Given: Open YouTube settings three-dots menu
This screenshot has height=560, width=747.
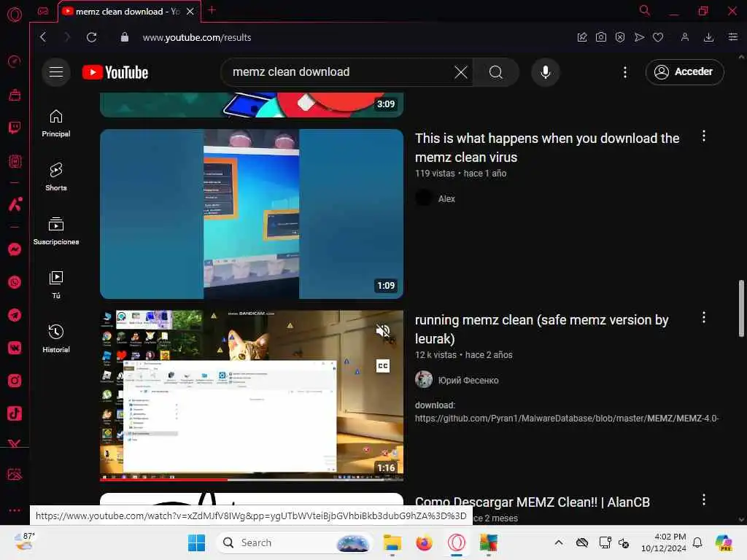Looking at the screenshot, I should coord(625,72).
